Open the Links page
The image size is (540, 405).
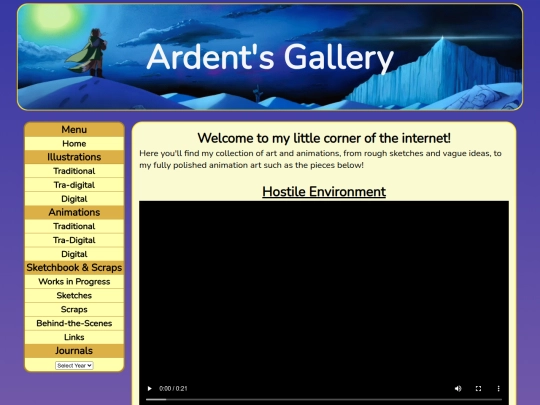74,337
